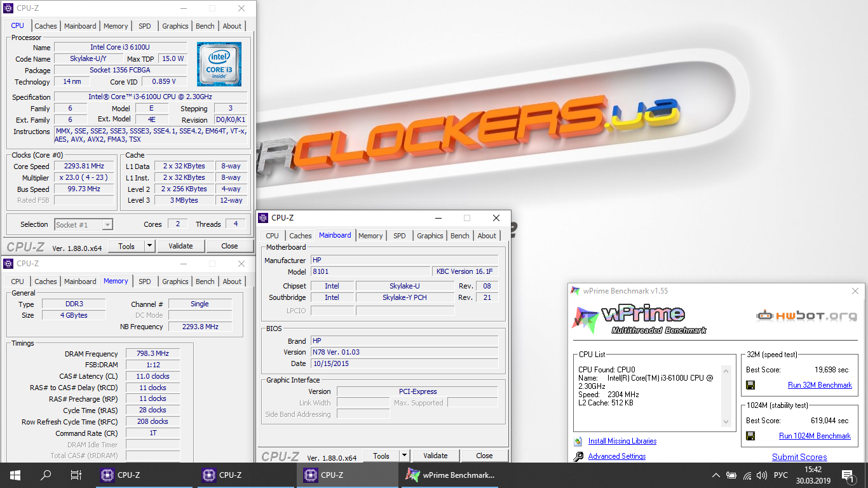Click the CAS# Latency value 11.0 clocks
Image resolution: width=868 pixels, height=488 pixels.
pos(153,376)
